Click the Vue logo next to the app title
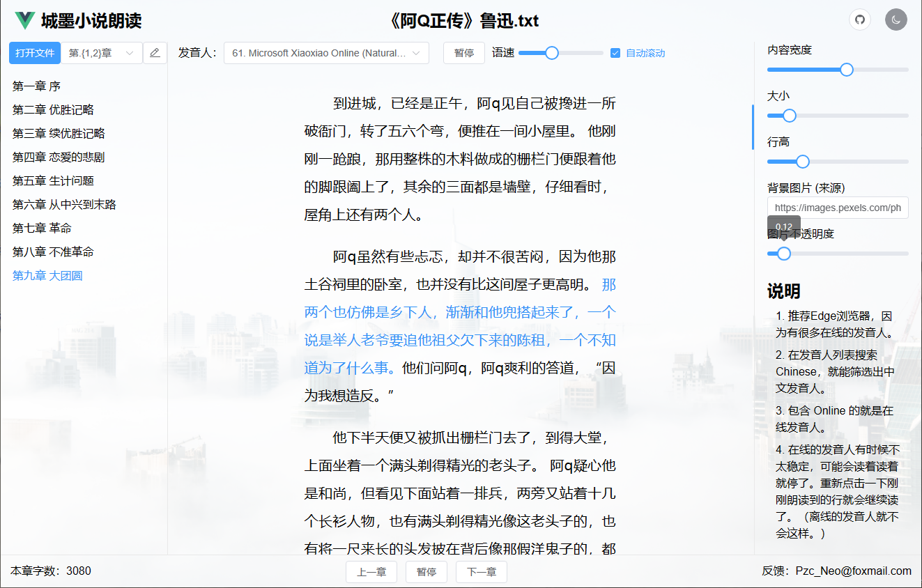The image size is (922, 588). click(24, 21)
